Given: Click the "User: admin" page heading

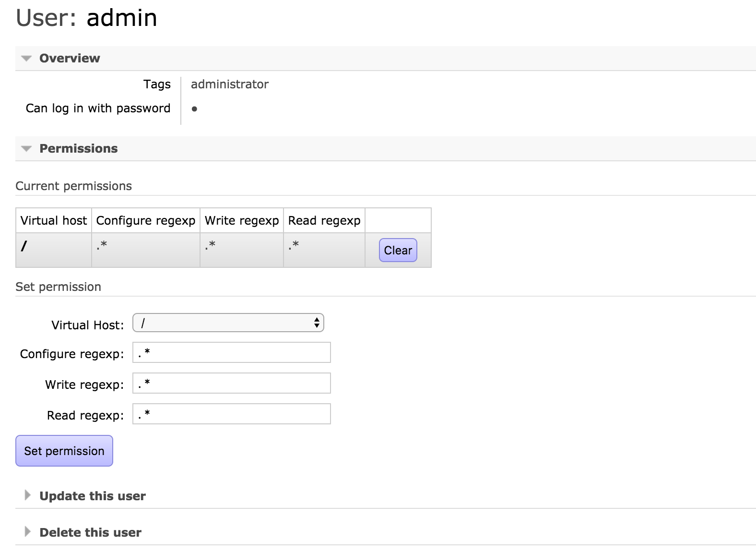Looking at the screenshot, I should [x=87, y=18].
